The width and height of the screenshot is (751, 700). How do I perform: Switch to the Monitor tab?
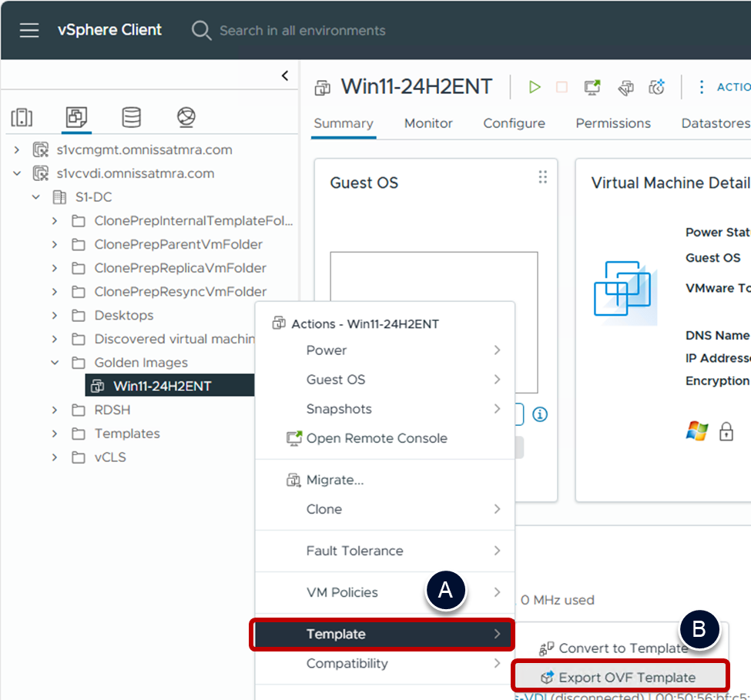tap(428, 123)
